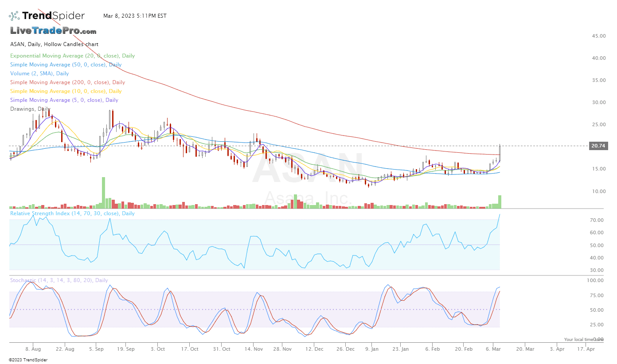This screenshot has width=617, height=364.
Task: Select the ASAN Daily Hollow Candles chart title
Action: click(54, 44)
